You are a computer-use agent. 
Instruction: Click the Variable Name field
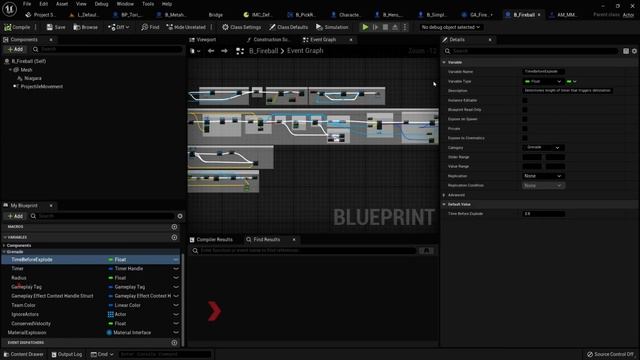(543, 71)
